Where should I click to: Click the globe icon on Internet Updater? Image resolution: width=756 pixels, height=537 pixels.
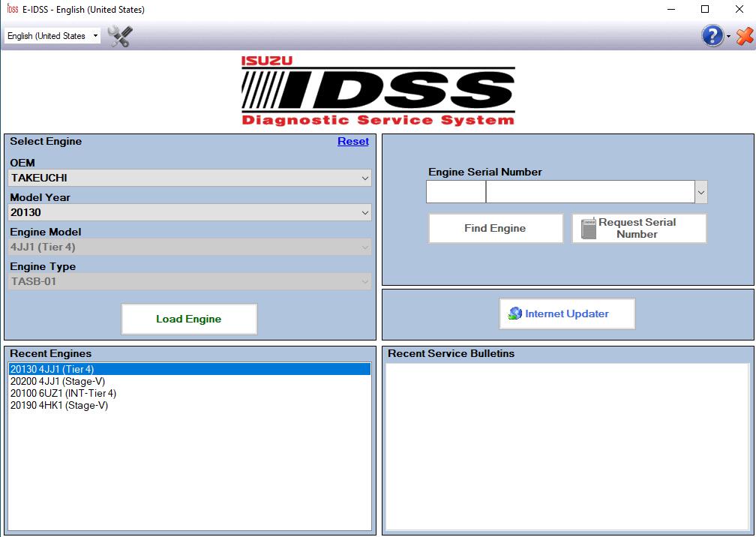pyautogui.click(x=516, y=313)
